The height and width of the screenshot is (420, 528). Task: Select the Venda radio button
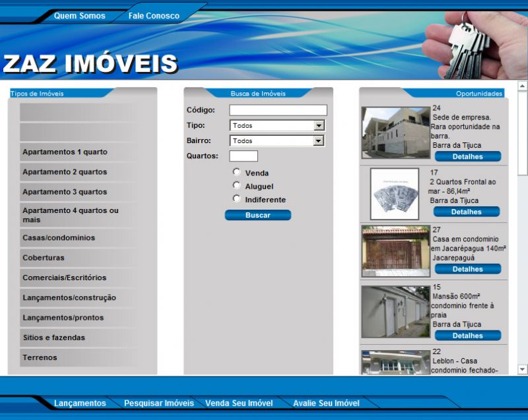click(x=237, y=172)
